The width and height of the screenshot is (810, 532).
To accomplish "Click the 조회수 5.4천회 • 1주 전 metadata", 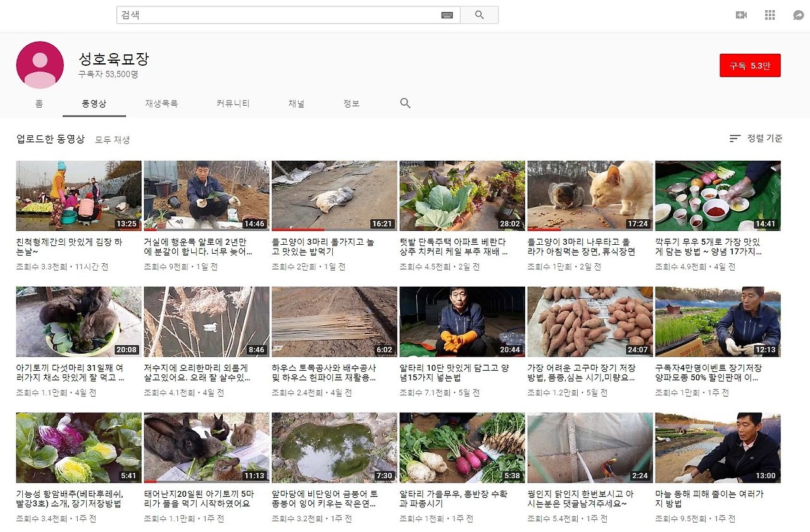I will click(x=568, y=519).
